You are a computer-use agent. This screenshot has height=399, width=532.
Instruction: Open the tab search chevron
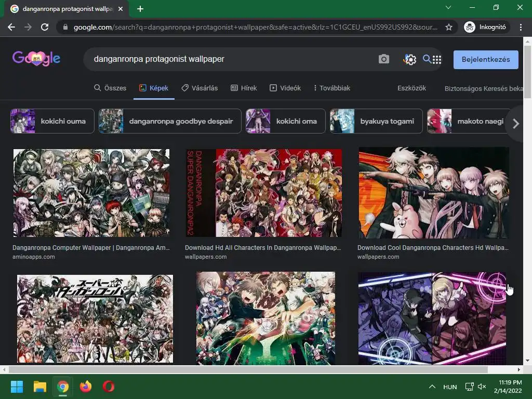[448, 7]
